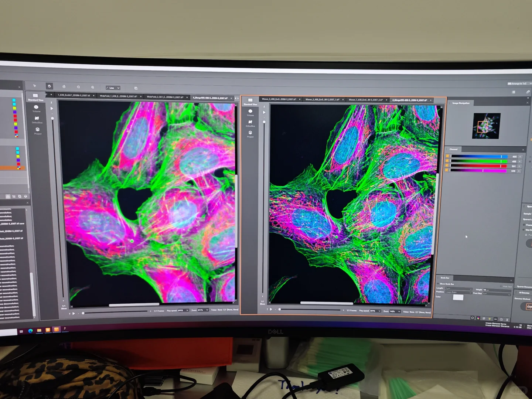Open File Explorer from taskbar
The width and height of the screenshot is (532, 399).
pos(39,331)
